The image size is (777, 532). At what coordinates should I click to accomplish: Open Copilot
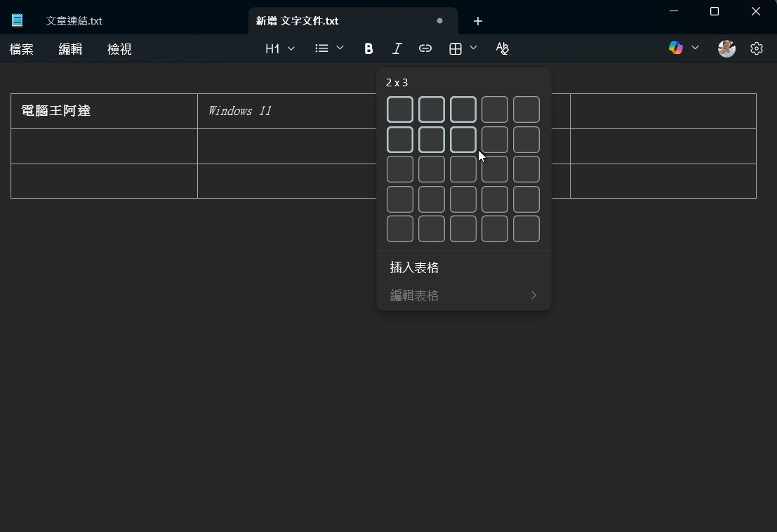click(675, 48)
